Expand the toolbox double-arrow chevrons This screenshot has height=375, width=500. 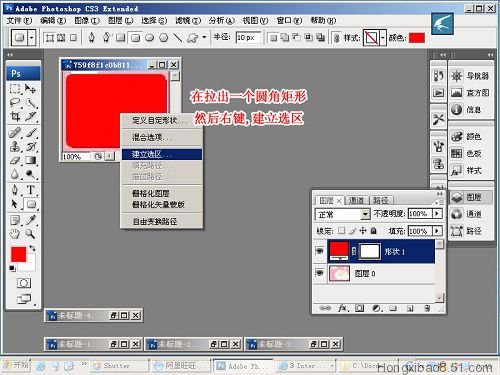pos(10,55)
